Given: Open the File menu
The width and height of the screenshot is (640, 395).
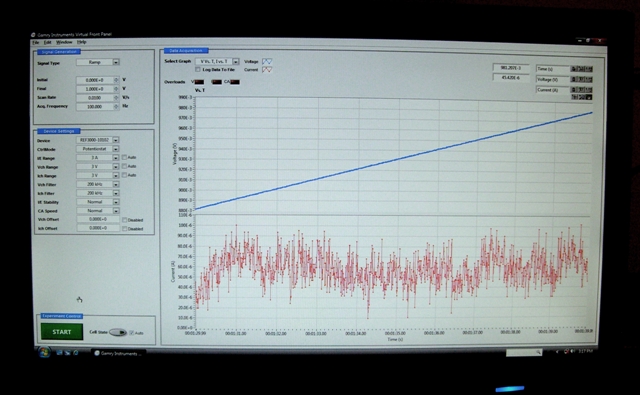Looking at the screenshot, I should pos(36,42).
